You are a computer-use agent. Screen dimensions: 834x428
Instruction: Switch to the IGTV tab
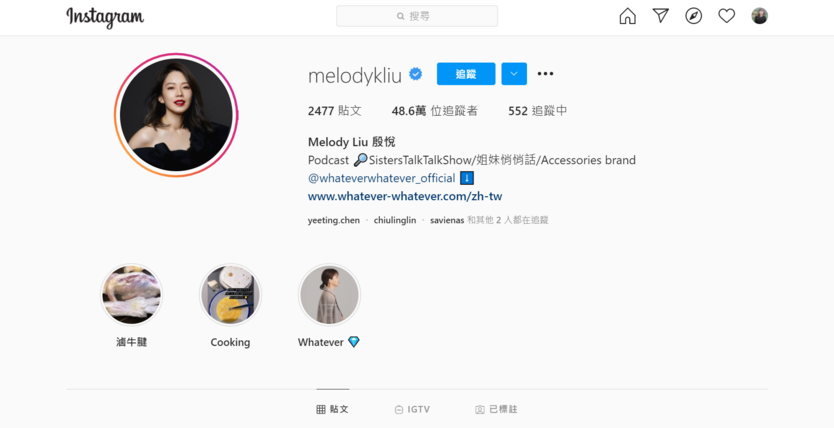412,409
